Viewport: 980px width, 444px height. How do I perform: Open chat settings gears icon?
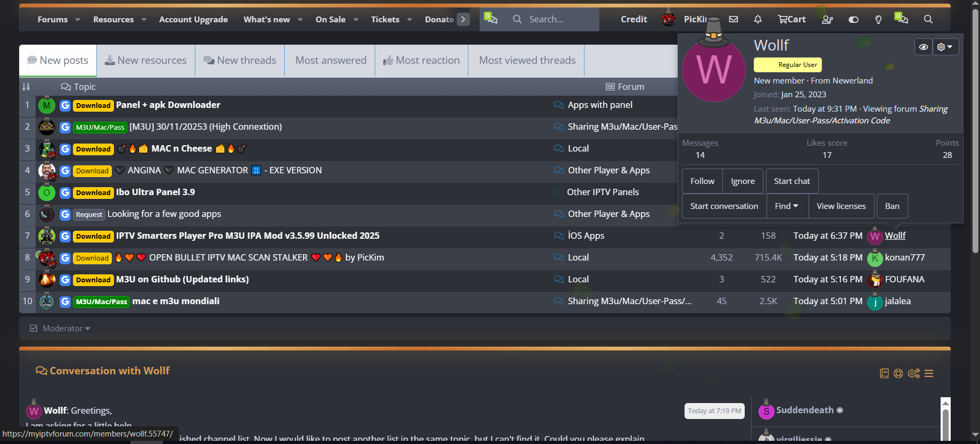point(914,373)
